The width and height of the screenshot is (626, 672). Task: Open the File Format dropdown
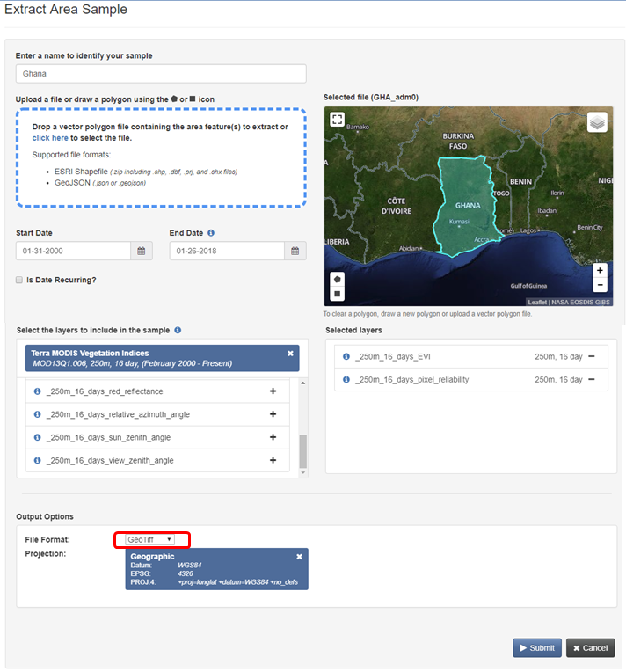coord(150,539)
